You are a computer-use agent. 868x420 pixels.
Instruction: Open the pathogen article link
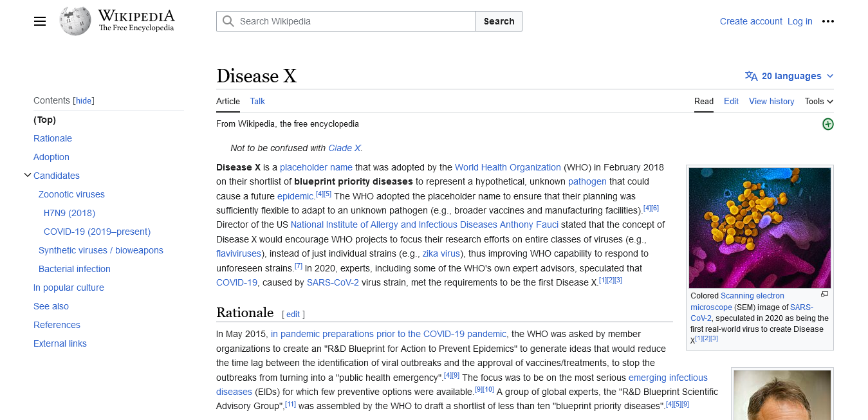(587, 181)
